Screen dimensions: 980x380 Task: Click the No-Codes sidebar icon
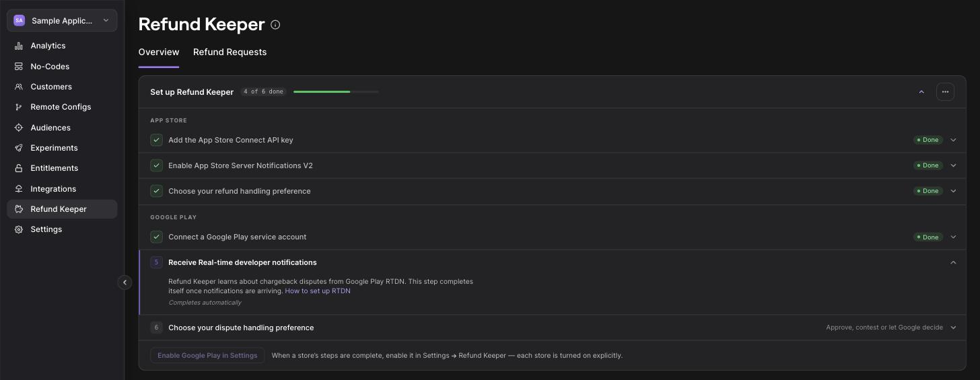click(19, 67)
